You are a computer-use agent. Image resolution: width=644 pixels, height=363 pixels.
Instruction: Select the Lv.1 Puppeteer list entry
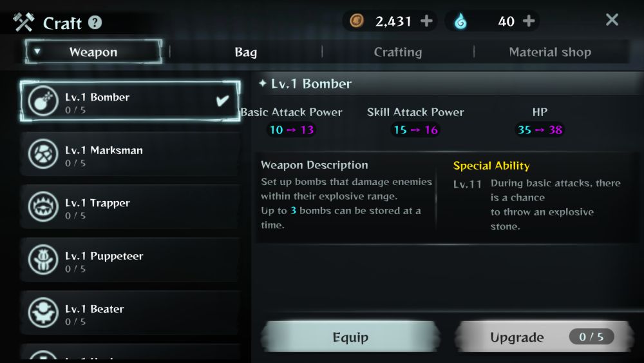(x=130, y=260)
